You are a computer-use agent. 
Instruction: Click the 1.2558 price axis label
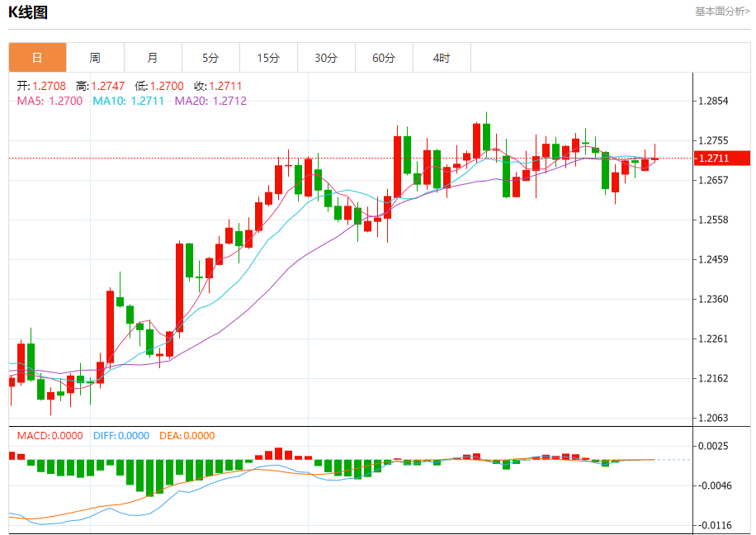tap(713, 220)
